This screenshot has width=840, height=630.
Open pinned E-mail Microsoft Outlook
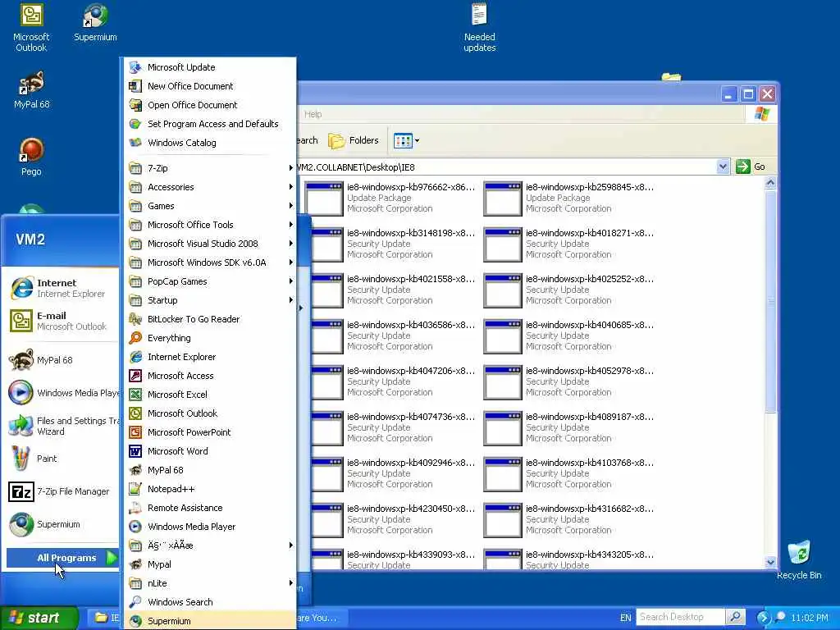pos(62,321)
